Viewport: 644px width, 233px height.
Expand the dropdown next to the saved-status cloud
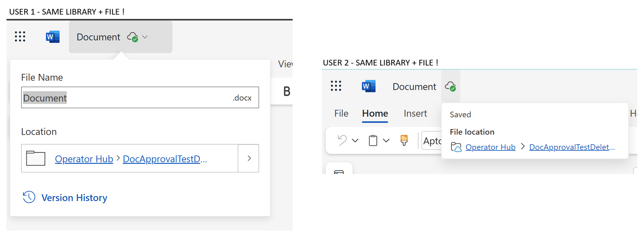pos(145,37)
